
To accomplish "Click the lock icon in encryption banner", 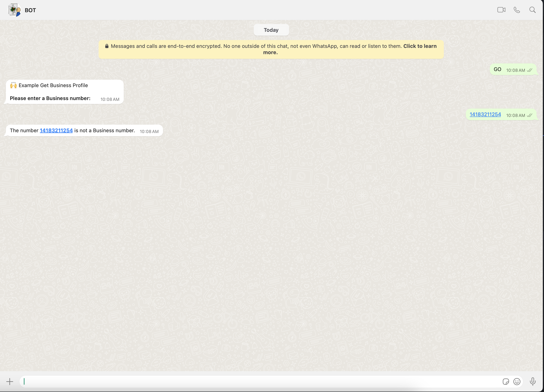I will pyautogui.click(x=107, y=46).
